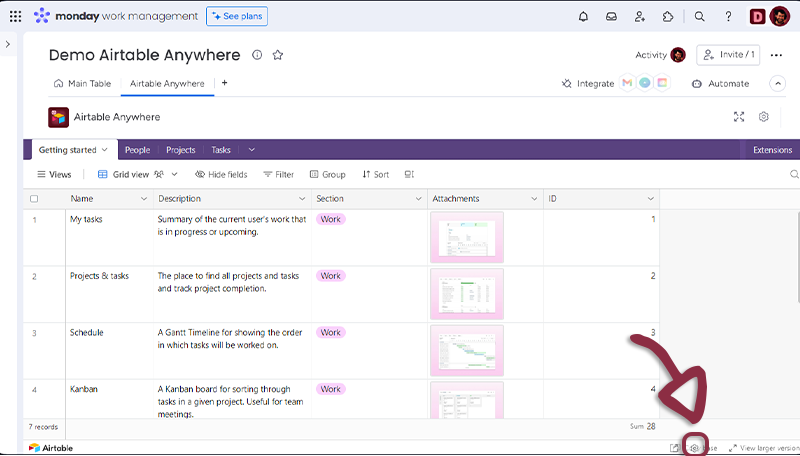
Task: Star the Demo Airtable Anywhere board
Action: tap(278, 55)
